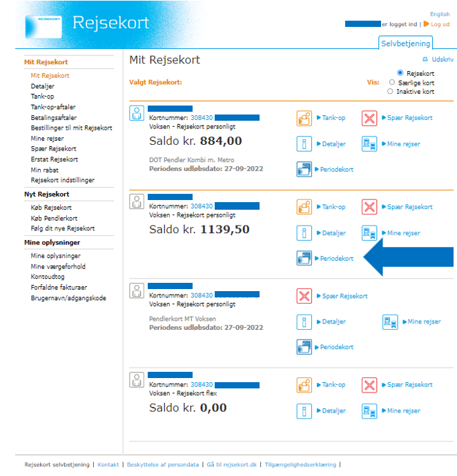Click the Spær Rejsekort icon on third card
The width and height of the screenshot is (457, 476).
click(304, 296)
